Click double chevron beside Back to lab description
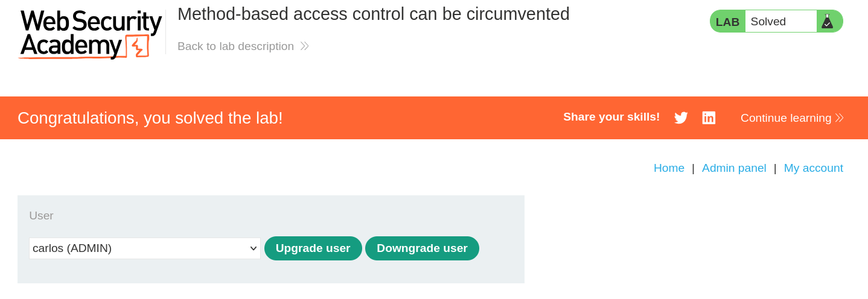This screenshot has height=299, width=868. (x=305, y=46)
